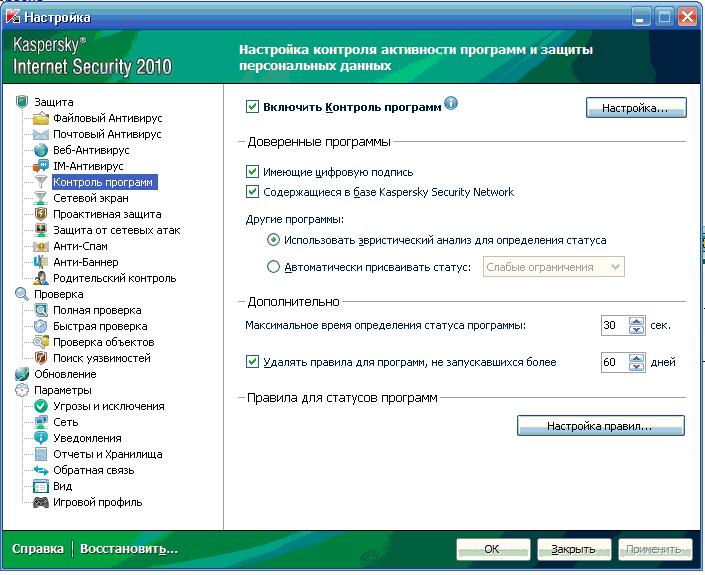
Task: Select Проактивная защита section
Action: (x=107, y=214)
